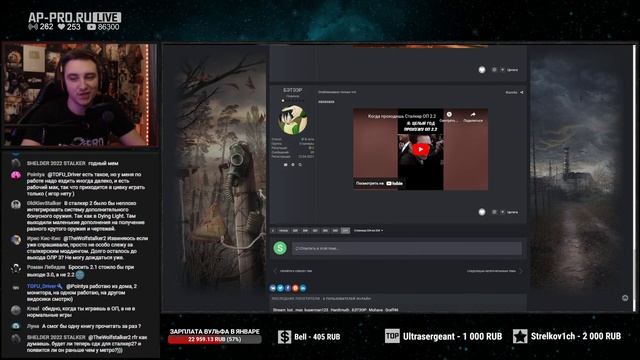Go to previous topic link with left arrow
Viewport: 640px width, 360px height.
click(x=293, y=271)
